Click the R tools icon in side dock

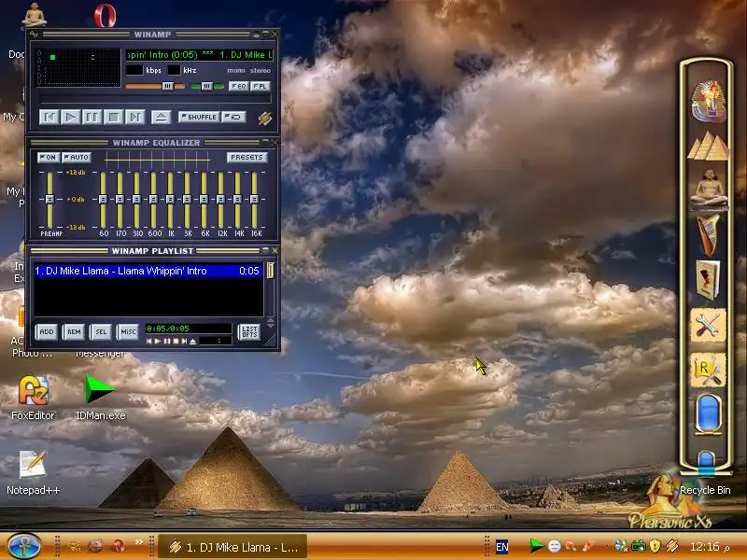708,370
